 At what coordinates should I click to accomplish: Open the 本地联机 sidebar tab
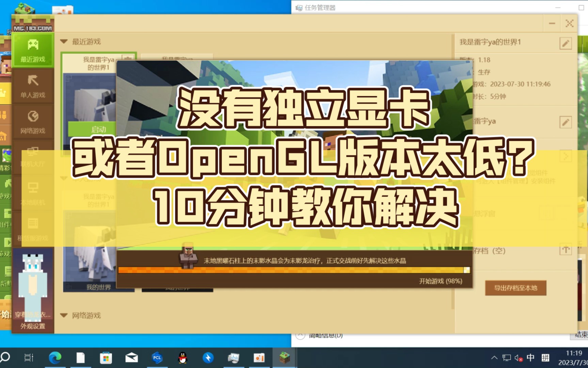33,193
